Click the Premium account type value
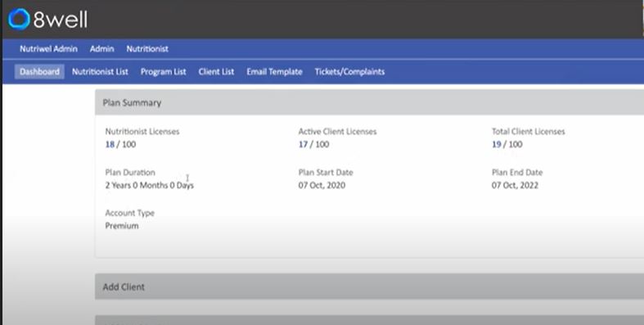The width and height of the screenshot is (644, 325). [122, 226]
